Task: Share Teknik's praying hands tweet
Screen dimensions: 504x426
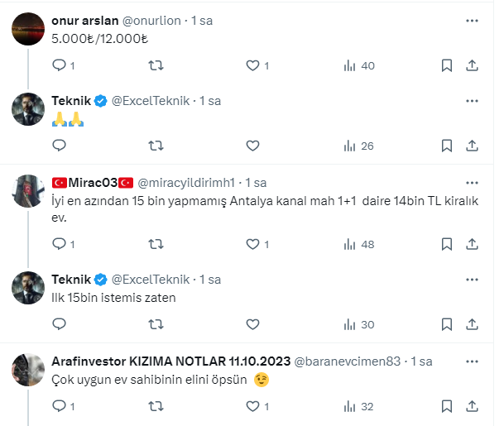Action: point(472,146)
